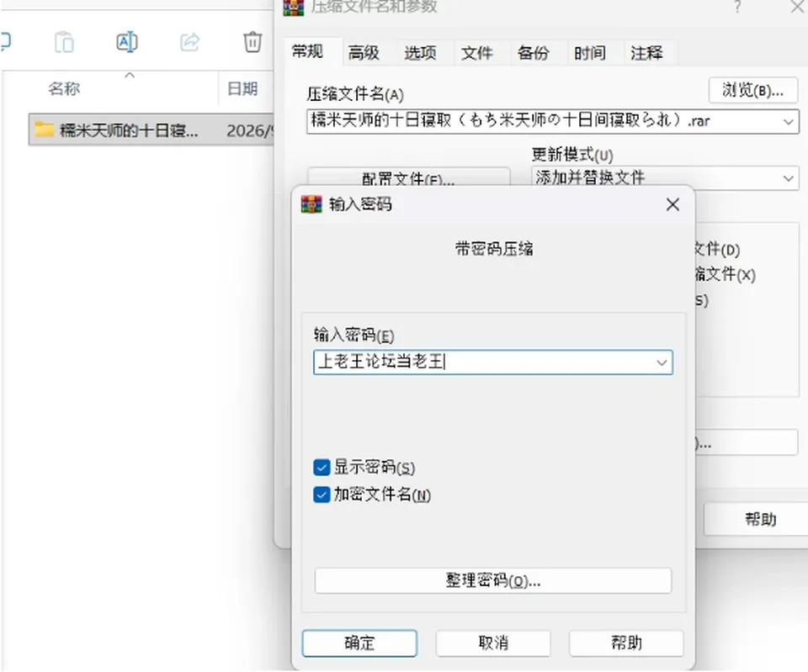The image size is (808, 672).
Task: Sort Explorer list by 日期 column
Action: [x=242, y=89]
